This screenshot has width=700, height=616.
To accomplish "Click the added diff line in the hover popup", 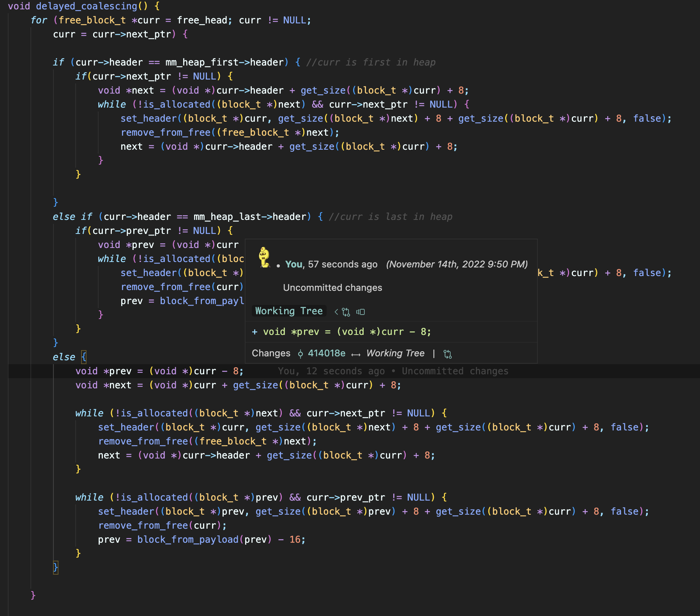I will [x=341, y=332].
